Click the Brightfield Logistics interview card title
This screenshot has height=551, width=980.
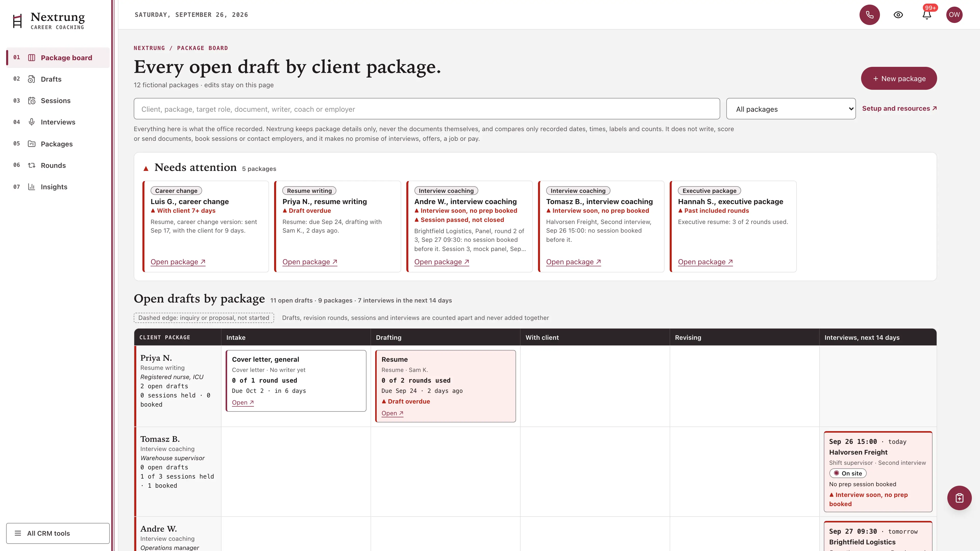862,542
